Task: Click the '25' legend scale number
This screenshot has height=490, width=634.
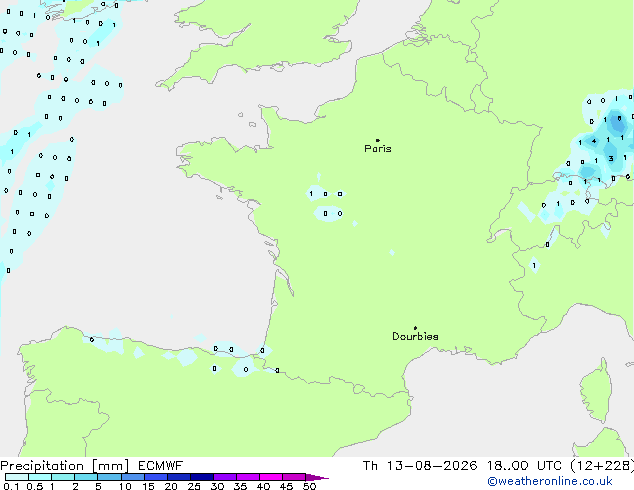Action: pyautogui.click(x=194, y=486)
